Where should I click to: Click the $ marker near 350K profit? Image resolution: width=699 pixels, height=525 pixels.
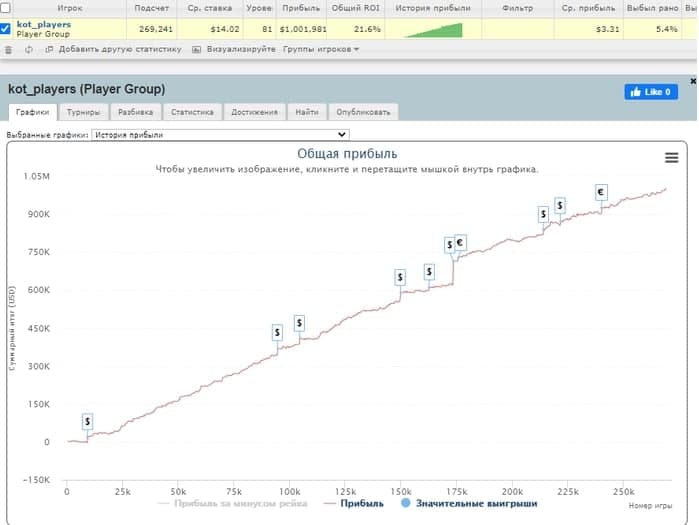tap(277, 332)
